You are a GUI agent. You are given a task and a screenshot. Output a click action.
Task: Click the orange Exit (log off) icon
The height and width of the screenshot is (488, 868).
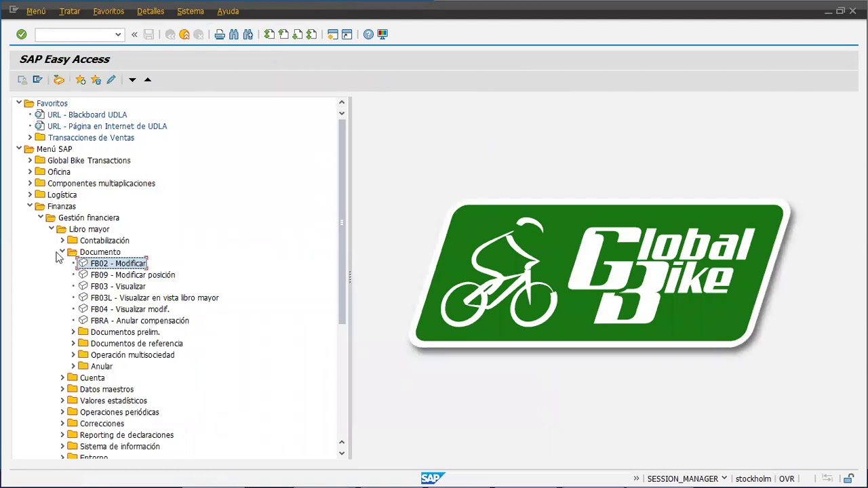coord(184,35)
